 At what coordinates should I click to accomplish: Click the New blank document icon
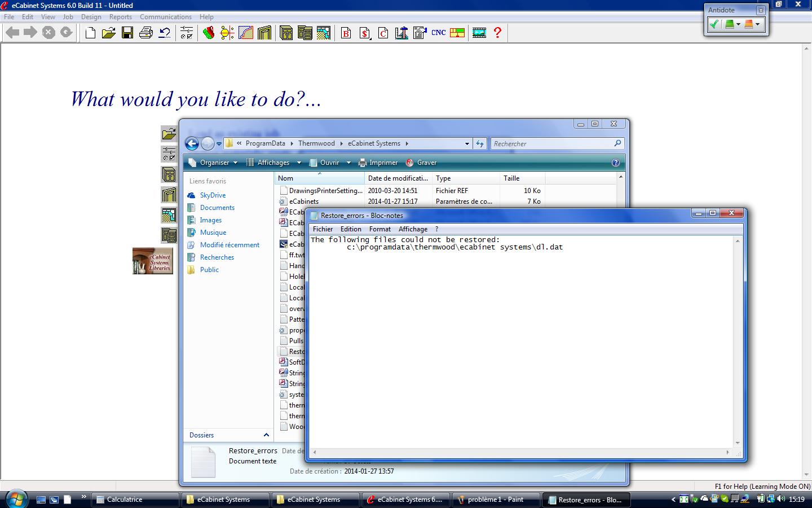pyautogui.click(x=90, y=33)
